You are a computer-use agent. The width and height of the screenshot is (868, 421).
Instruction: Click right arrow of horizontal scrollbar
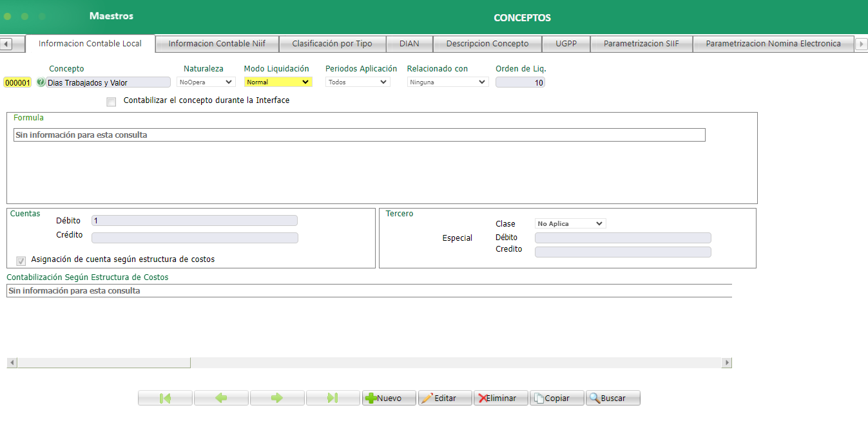pos(727,363)
